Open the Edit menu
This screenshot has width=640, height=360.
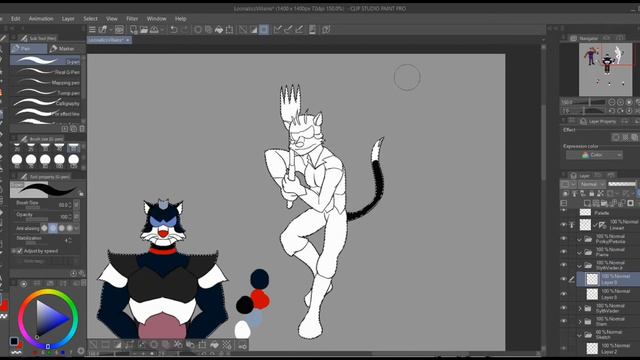(x=16, y=19)
